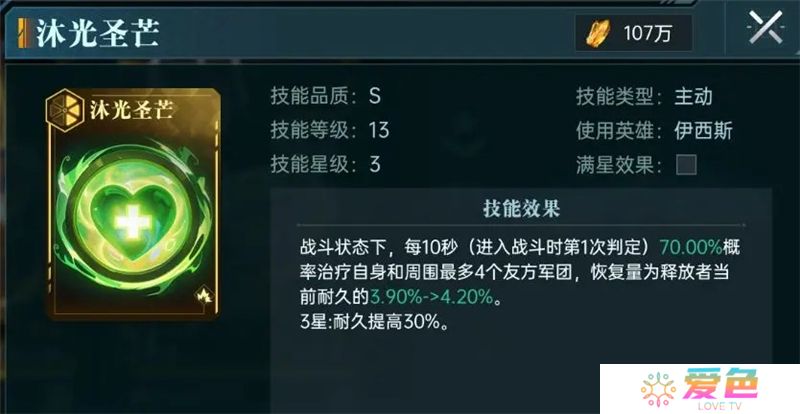Click the skill level value 13
The width and height of the screenshot is (800, 414).
click(379, 130)
